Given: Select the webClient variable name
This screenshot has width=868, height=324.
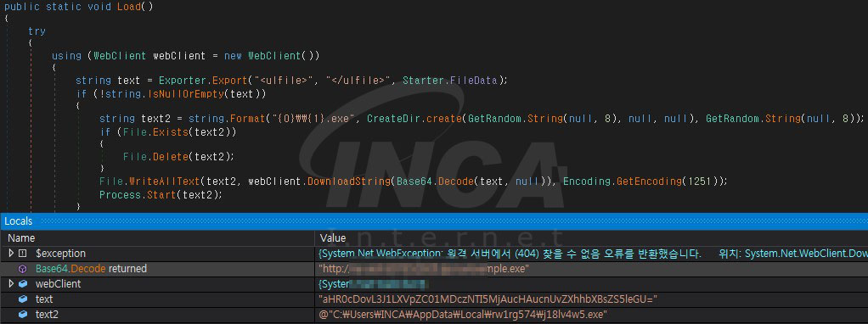Looking at the screenshot, I should [x=58, y=283].
